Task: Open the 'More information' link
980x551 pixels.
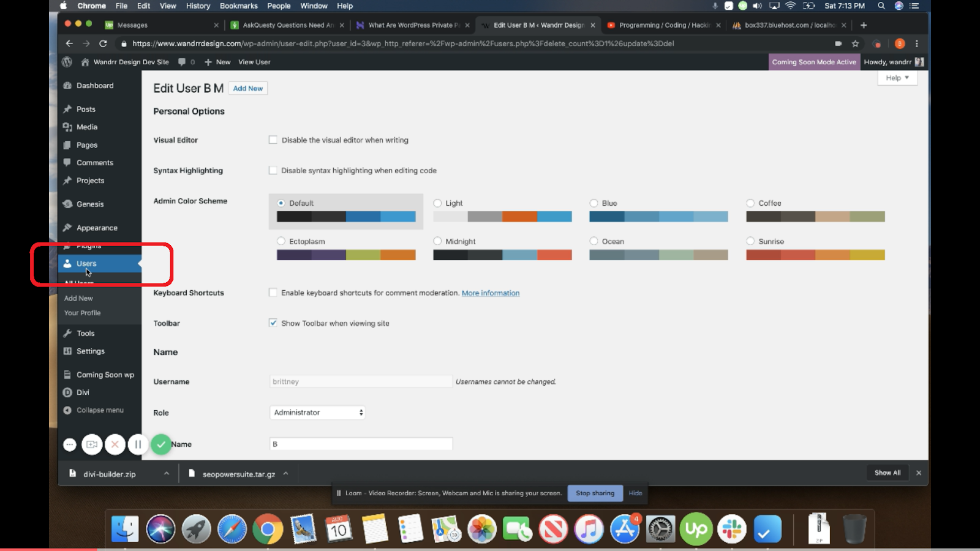Action: click(490, 293)
